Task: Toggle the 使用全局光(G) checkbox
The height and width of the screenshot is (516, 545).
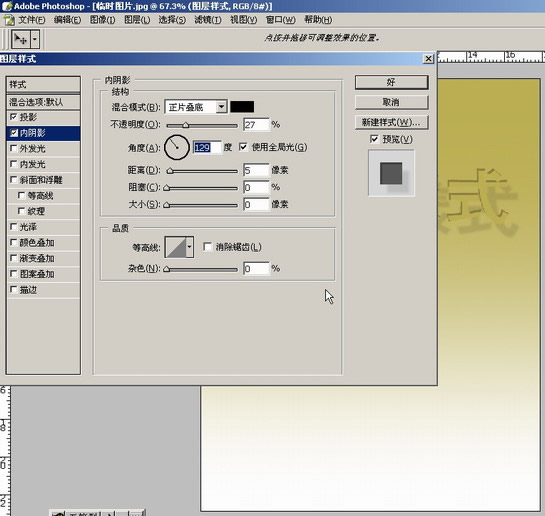Action: coord(243,147)
